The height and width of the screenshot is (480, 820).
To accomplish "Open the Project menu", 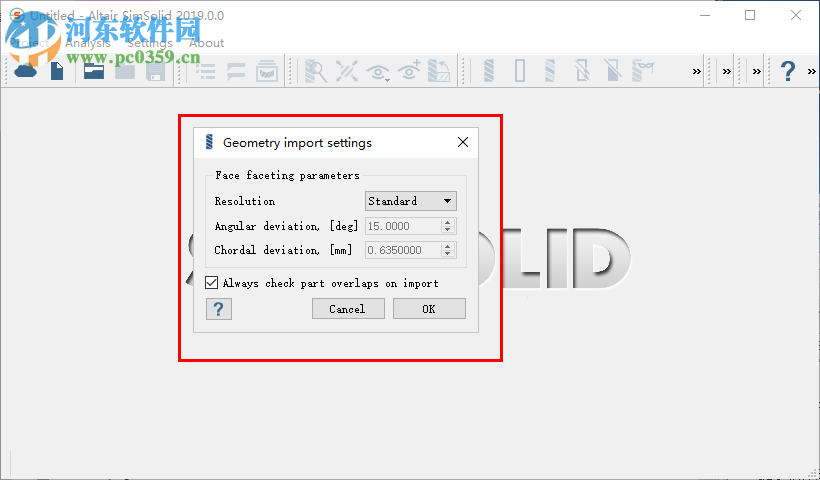I will pyautogui.click(x=30, y=43).
